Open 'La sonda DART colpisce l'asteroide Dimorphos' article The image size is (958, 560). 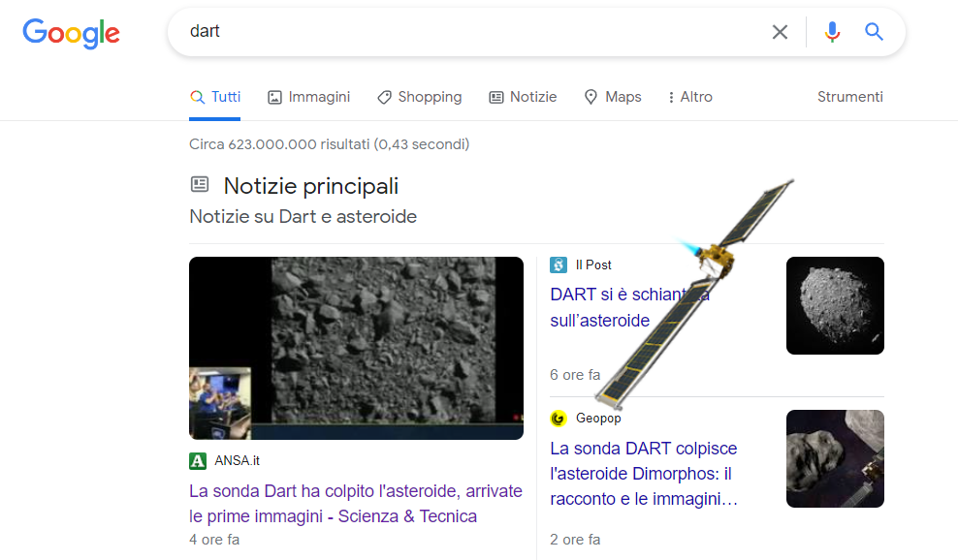tap(644, 474)
